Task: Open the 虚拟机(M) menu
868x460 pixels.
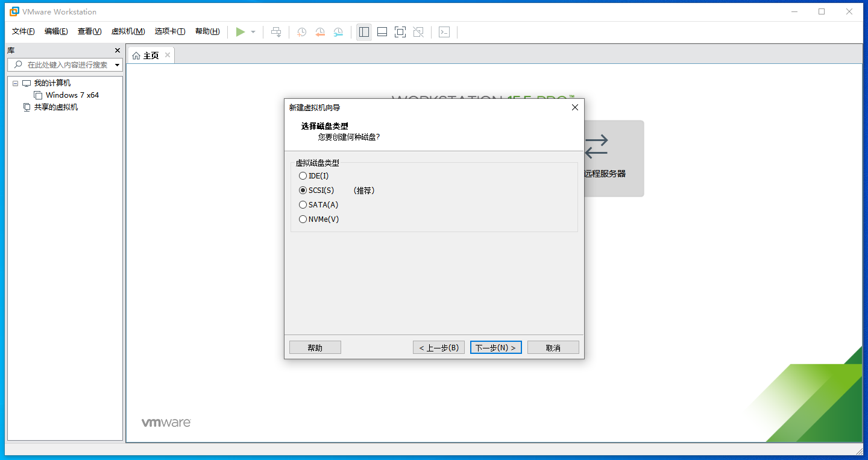Action: tap(128, 31)
